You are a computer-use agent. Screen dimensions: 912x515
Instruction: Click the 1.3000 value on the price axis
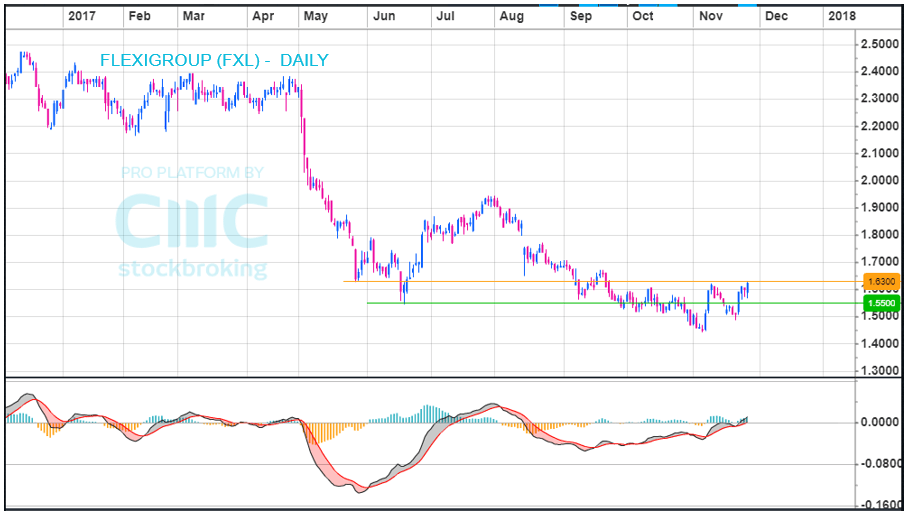point(880,371)
